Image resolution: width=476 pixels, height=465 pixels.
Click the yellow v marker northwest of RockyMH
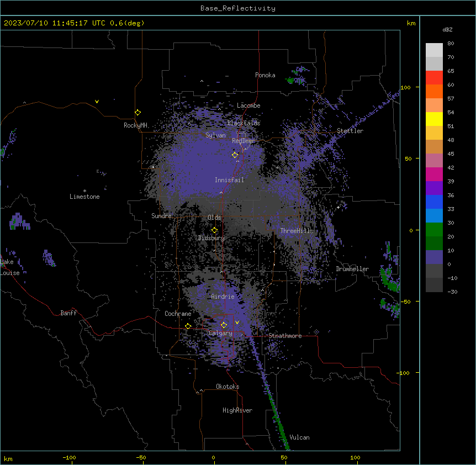(97, 102)
